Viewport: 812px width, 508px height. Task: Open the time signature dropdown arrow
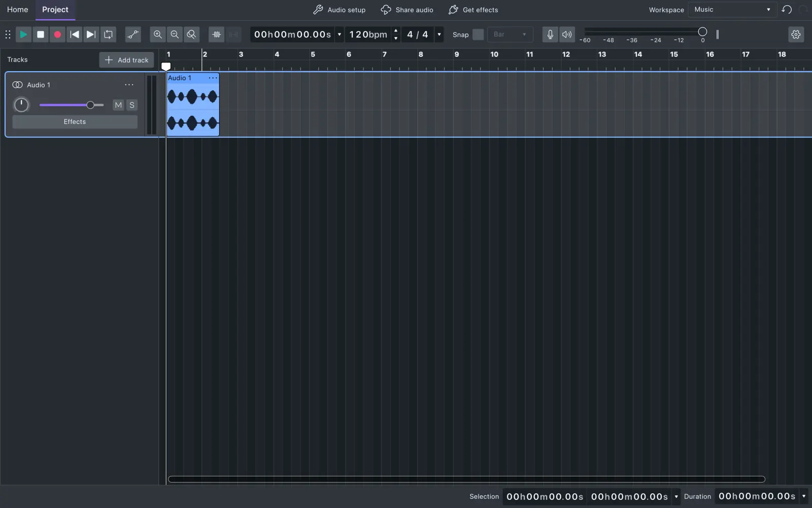(439, 35)
